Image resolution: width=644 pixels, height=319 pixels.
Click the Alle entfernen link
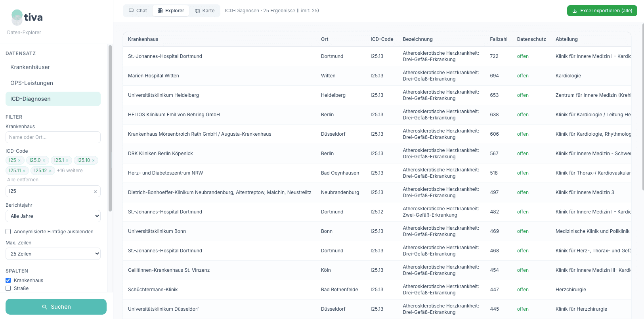click(23, 180)
